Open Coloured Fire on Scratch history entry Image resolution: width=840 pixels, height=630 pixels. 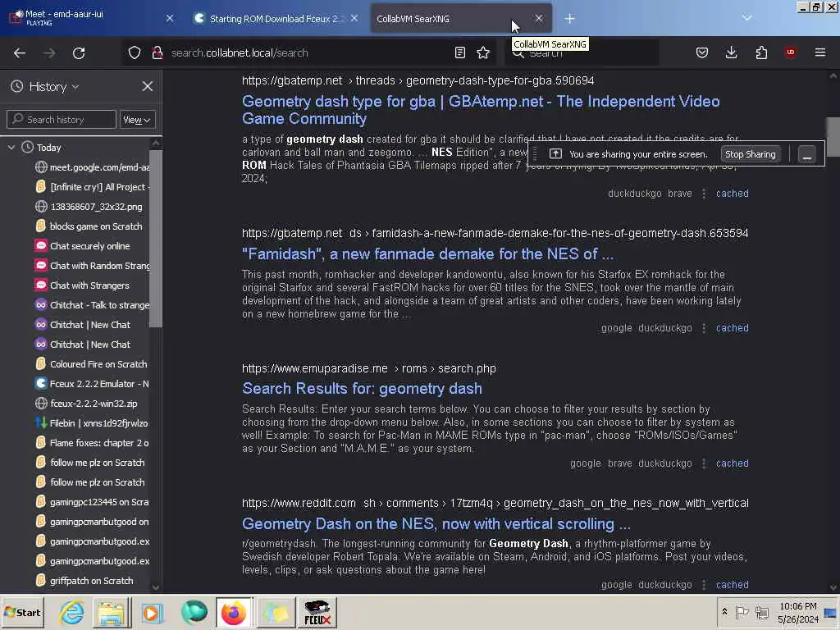(93, 364)
